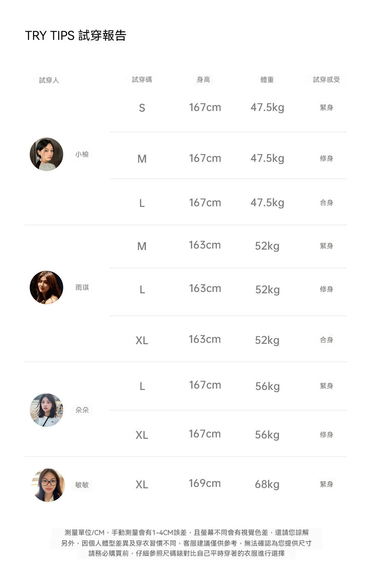369x588 pixels.
Task: Click 雨琪's profile avatar
Action: (46, 288)
